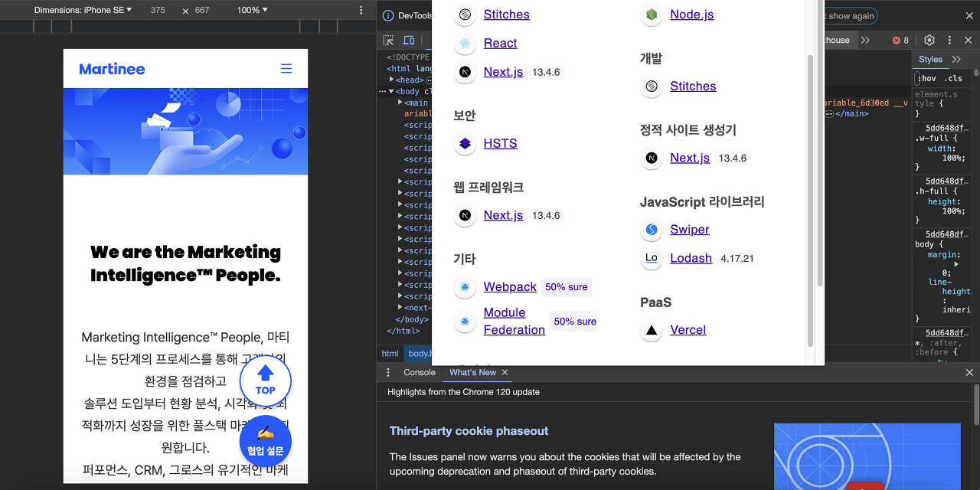Expand the margin property triangle in body rule
Screen dimensions: 980x490
pos(956,263)
